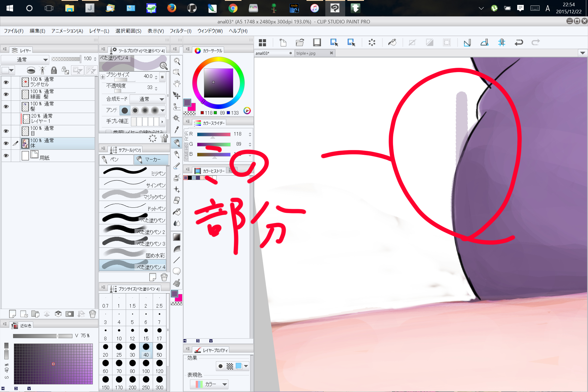Viewport: 588px width, 392px height.
Task: Select the Gradient tool
Action: 177,237
